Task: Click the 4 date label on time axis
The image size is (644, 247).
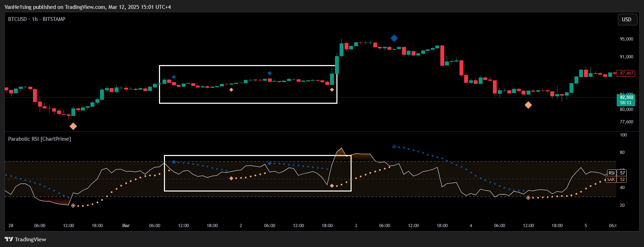Action: coord(471,226)
